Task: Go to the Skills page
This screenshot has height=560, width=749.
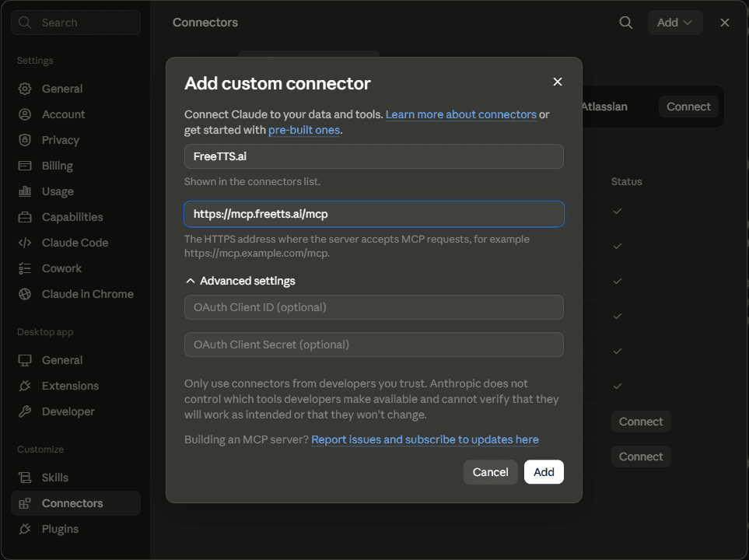Action: (75, 478)
